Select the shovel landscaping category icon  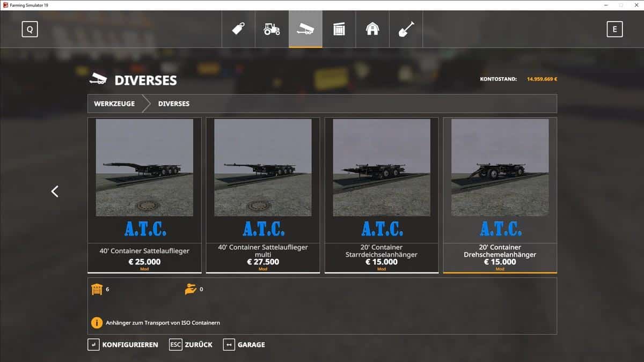coord(406,29)
